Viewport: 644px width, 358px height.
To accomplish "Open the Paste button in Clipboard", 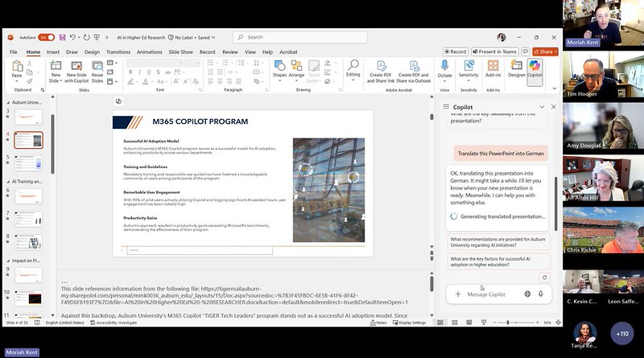I will pos(17,70).
